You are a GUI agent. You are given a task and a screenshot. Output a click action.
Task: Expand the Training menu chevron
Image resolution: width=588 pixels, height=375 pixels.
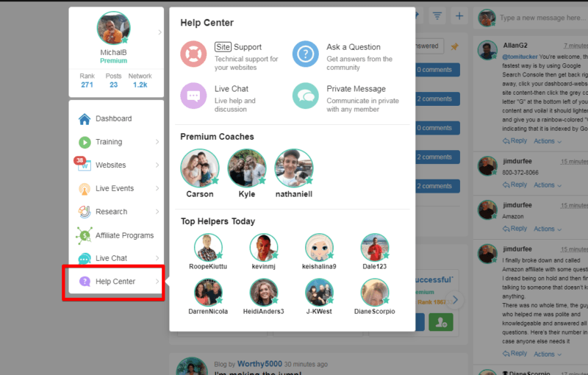click(x=157, y=142)
